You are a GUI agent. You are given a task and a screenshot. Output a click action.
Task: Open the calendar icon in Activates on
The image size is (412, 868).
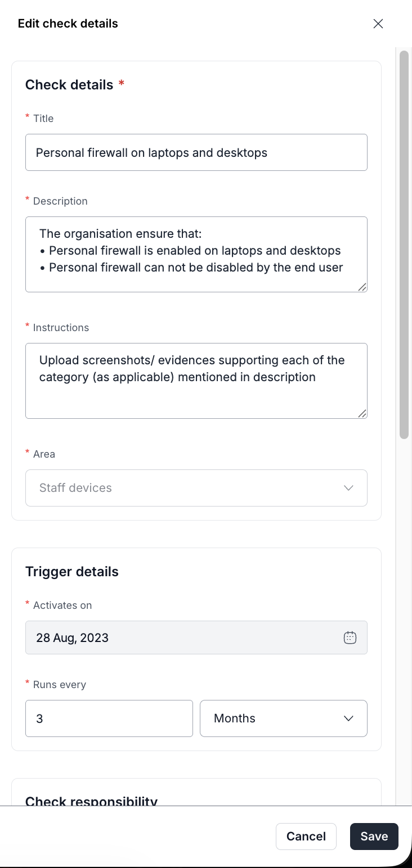(350, 638)
